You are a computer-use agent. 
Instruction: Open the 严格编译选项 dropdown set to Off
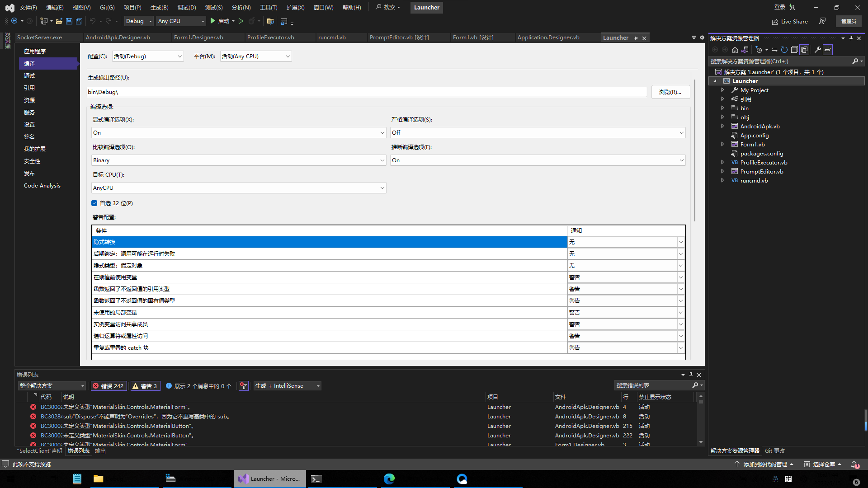pos(537,132)
